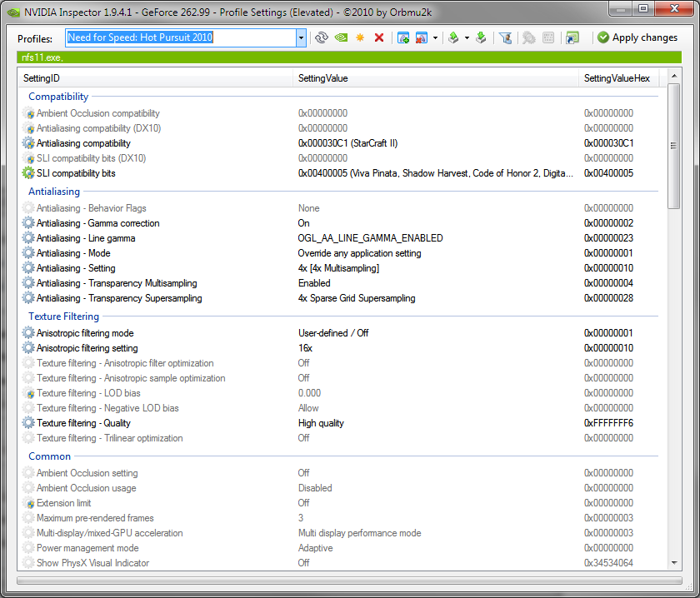Click the green NVIDIA restore defaults icon
700x598 pixels.
point(341,37)
